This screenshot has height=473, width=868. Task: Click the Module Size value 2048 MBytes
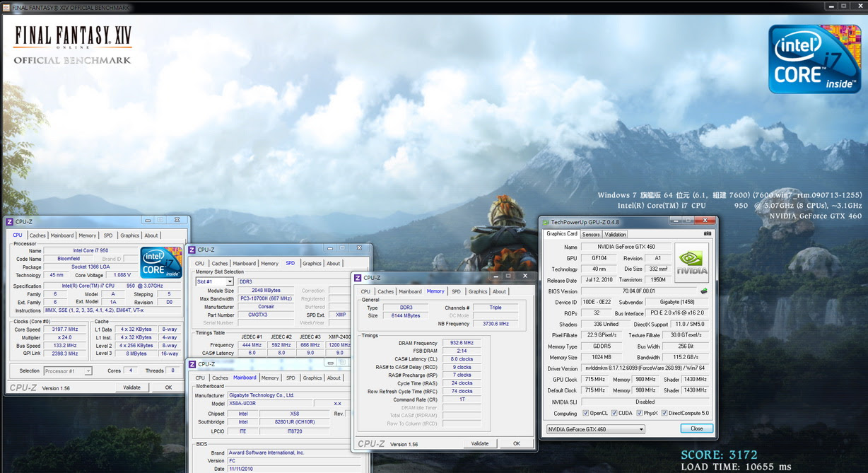point(266,291)
